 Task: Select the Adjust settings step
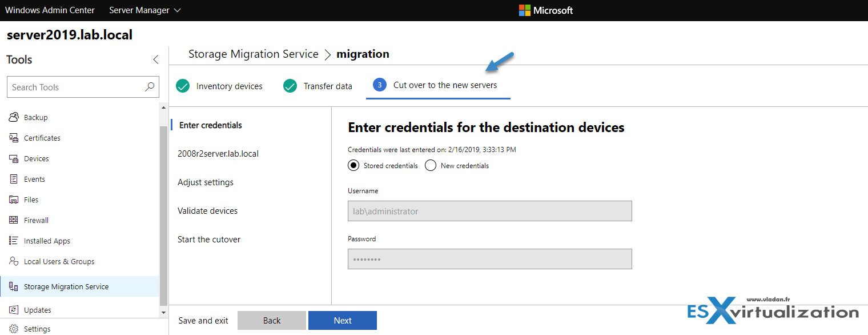(x=206, y=182)
